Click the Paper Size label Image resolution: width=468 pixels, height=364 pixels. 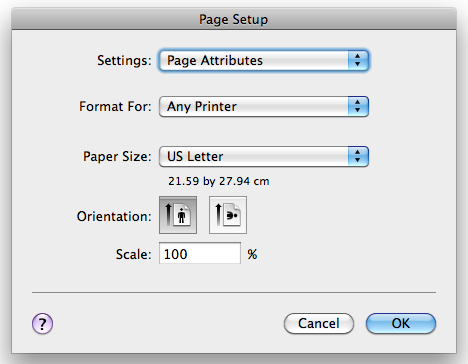117,156
